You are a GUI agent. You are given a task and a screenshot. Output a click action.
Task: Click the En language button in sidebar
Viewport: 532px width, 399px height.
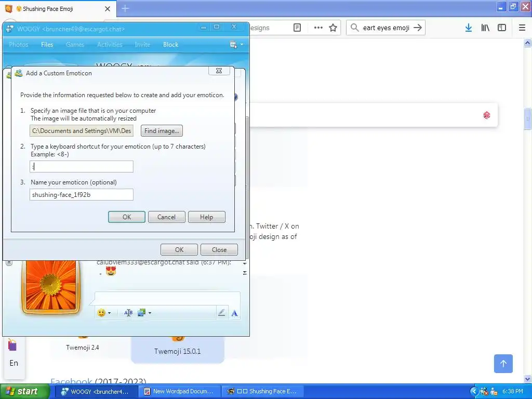click(x=14, y=363)
